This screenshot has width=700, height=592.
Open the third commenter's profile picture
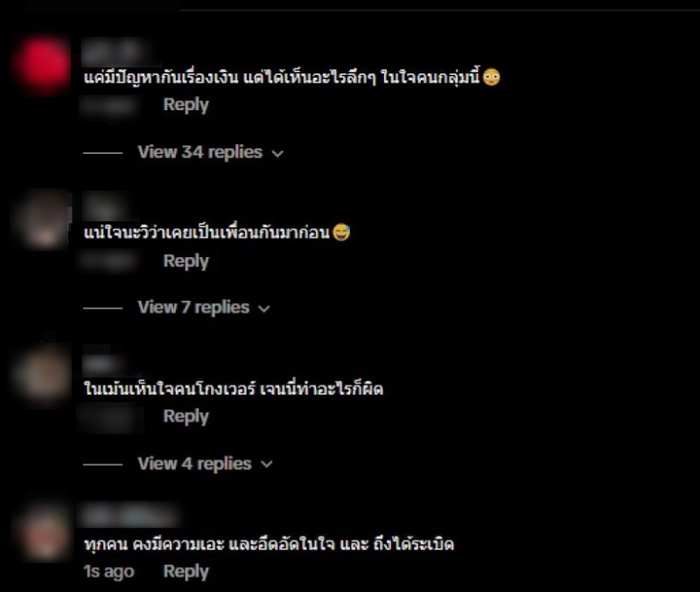41,376
